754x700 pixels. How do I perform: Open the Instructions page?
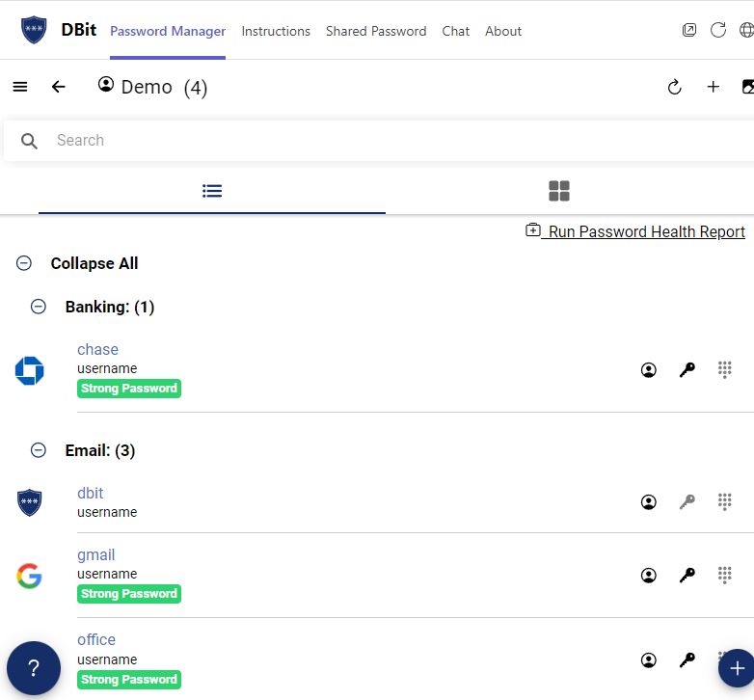[276, 31]
